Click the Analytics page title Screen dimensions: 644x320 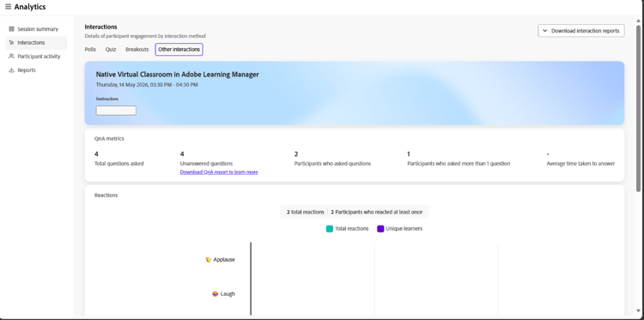[30, 7]
